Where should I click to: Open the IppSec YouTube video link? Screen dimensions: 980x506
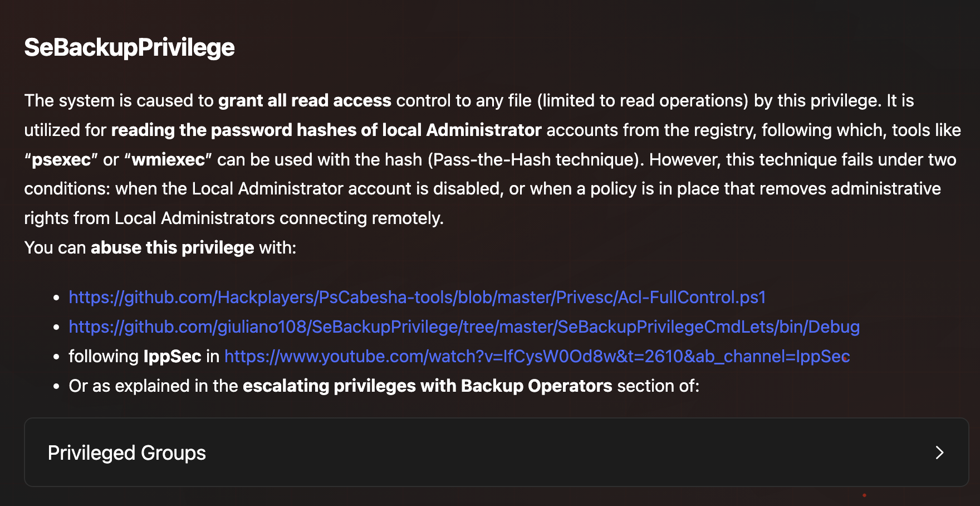point(537,357)
